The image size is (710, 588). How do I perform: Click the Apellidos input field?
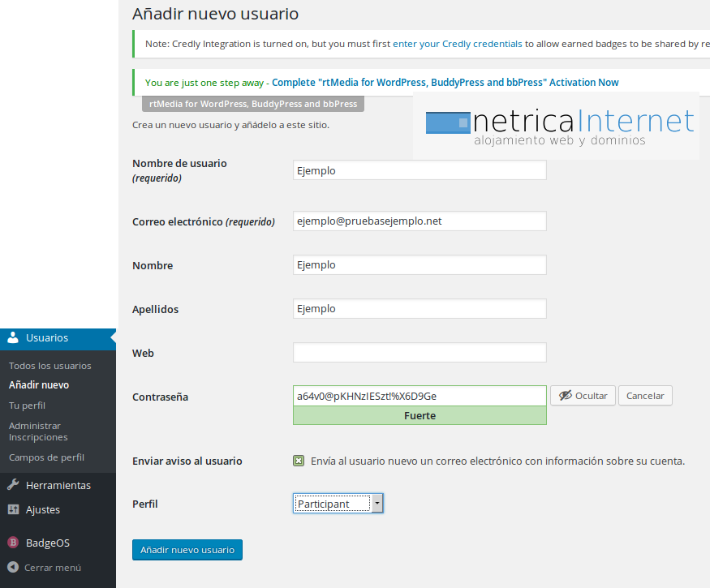point(420,309)
